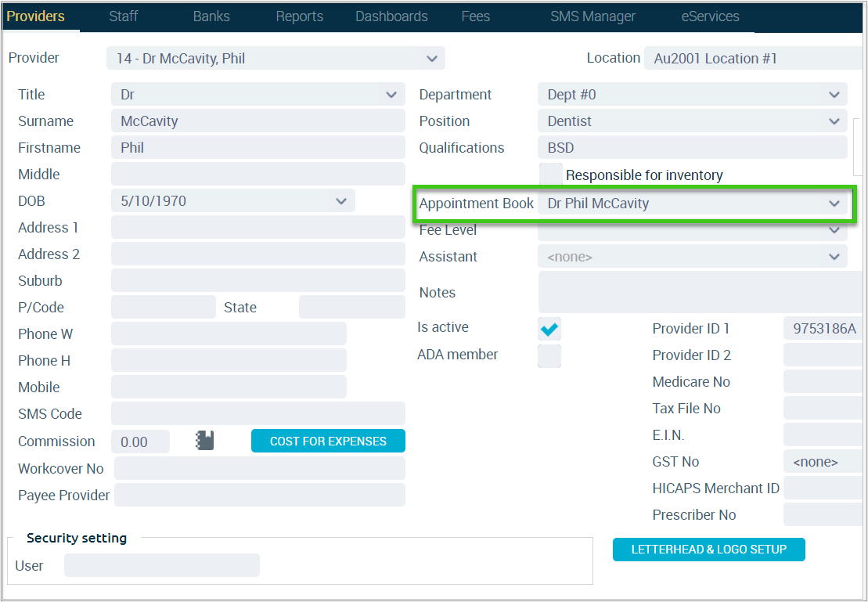868x602 pixels.
Task: Open the Location dropdown field
Action: (753, 58)
